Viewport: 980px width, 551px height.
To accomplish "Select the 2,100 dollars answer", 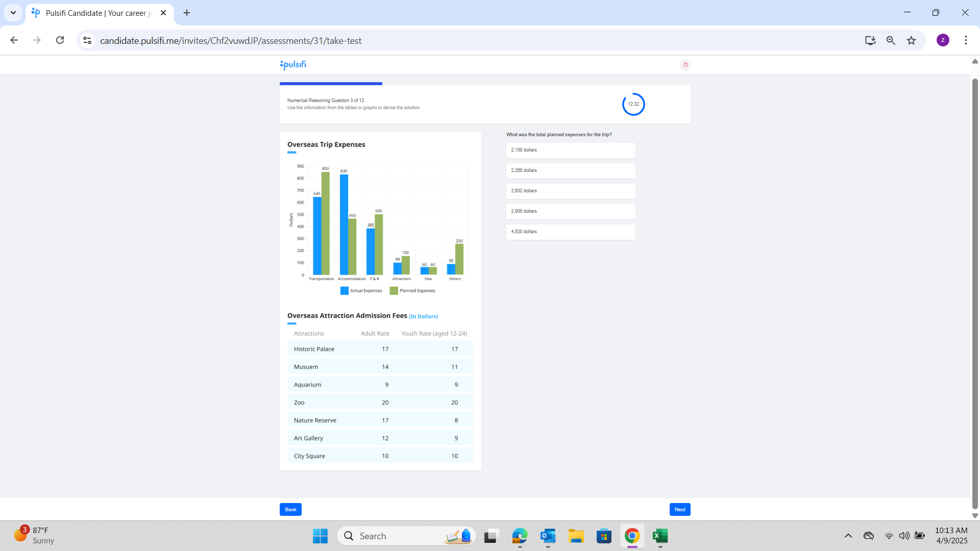I will click(x=570, y=150).
